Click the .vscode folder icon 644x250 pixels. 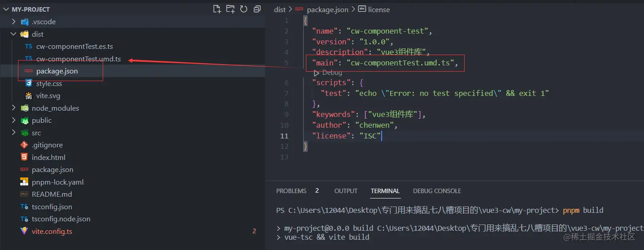click(x=25, y=22)
